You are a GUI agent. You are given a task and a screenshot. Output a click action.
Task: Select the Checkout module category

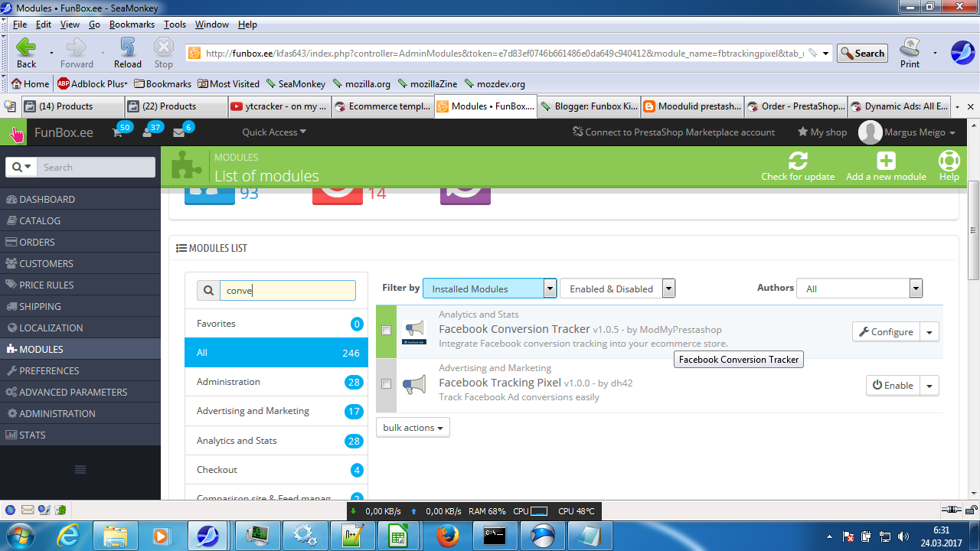point(276,470)
